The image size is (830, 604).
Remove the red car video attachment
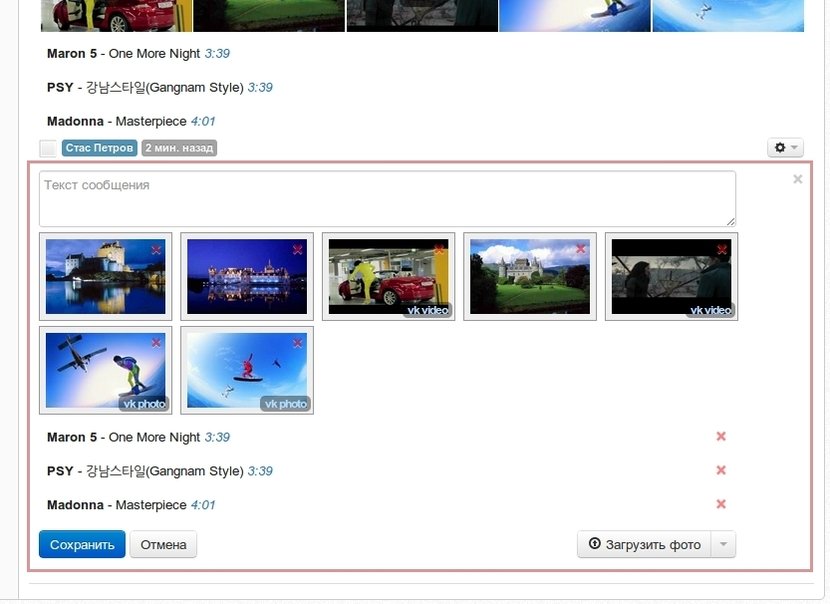tap(439, 249)
